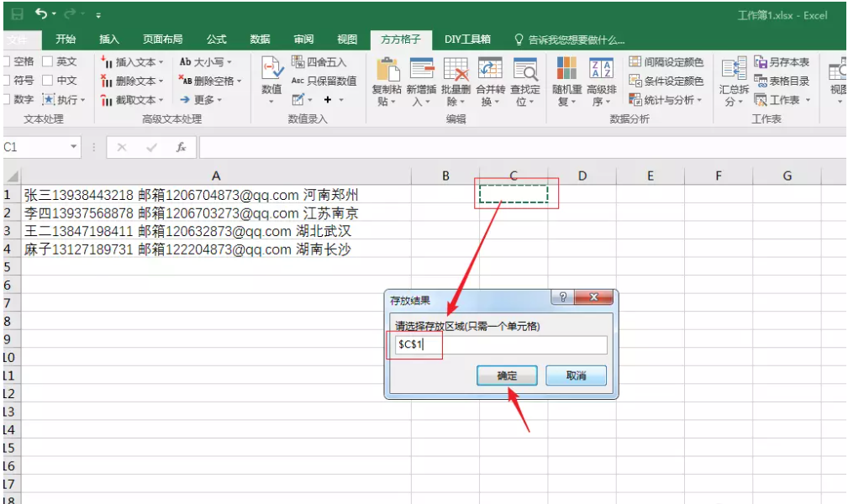Enable the 英文 checkbox
848x504 pixels.
point(48,62)
